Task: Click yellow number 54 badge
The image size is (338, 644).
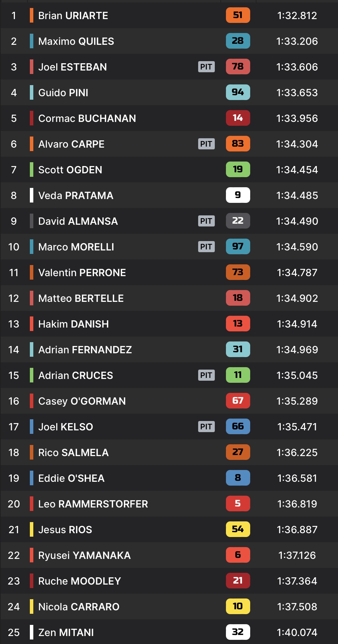Action: click(238, 529)
